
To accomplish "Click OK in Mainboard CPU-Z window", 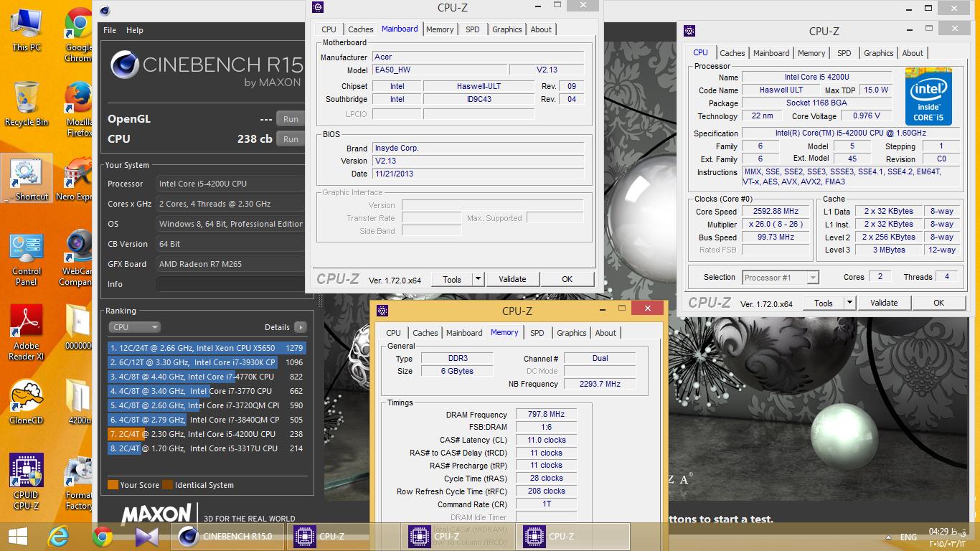I will click(x=567, y=279).
